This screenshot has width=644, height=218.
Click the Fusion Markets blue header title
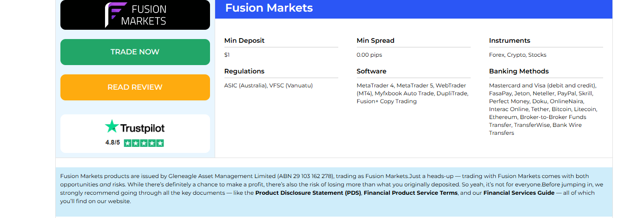[269, 8]
